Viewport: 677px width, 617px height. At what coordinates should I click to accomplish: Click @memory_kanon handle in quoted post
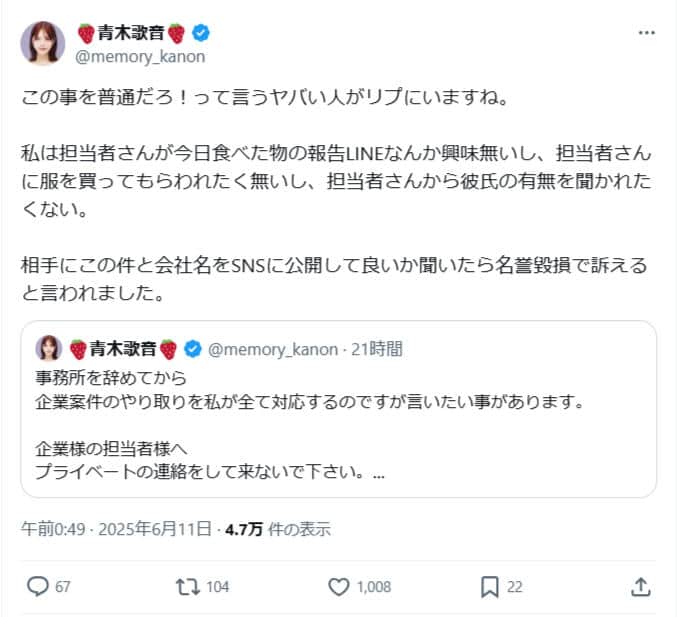coord(268,348)
